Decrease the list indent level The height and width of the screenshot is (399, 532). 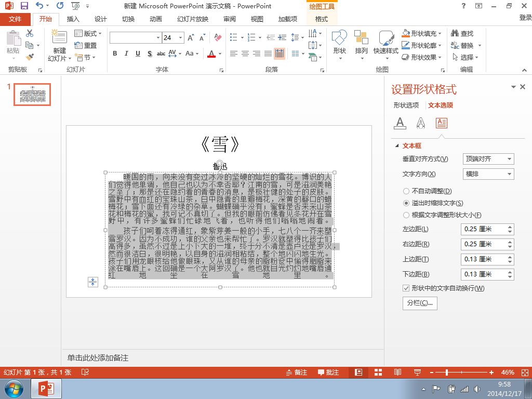pyautogui.click(x=270, y=37)
